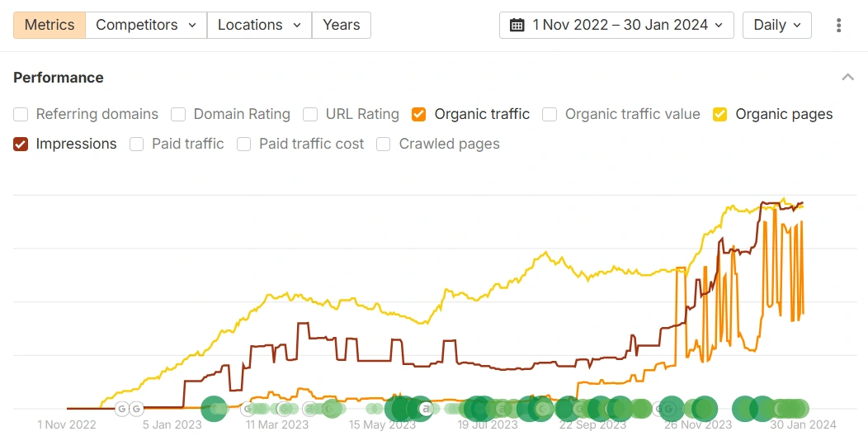
Task: Uncheck the Organic traffic metric
Action: click(419, 114)
